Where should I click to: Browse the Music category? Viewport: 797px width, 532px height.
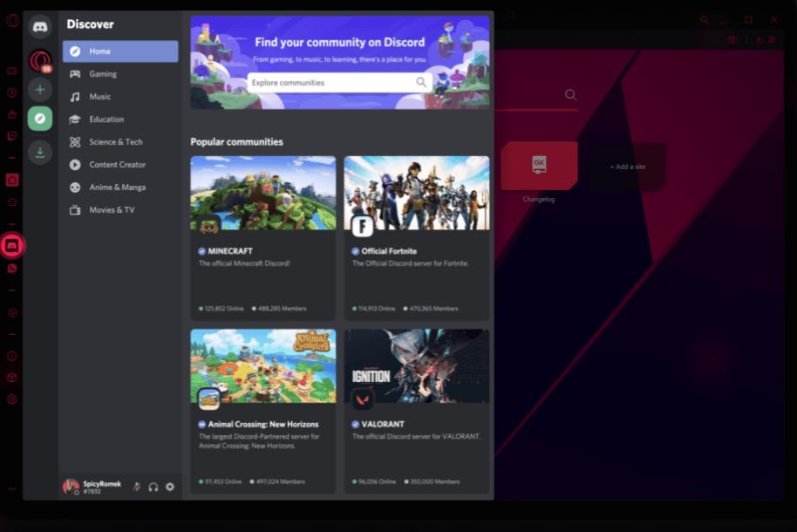point(120,97)
